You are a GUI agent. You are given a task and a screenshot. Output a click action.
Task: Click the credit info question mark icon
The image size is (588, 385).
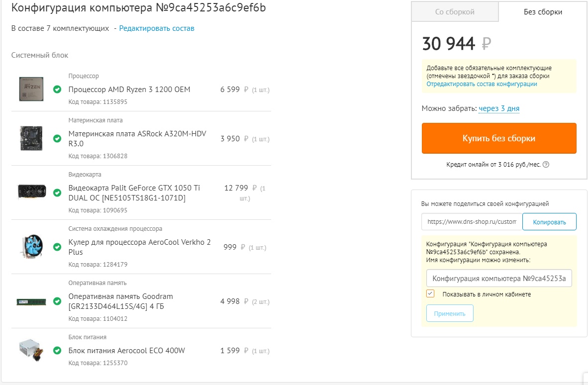[546, 165]
